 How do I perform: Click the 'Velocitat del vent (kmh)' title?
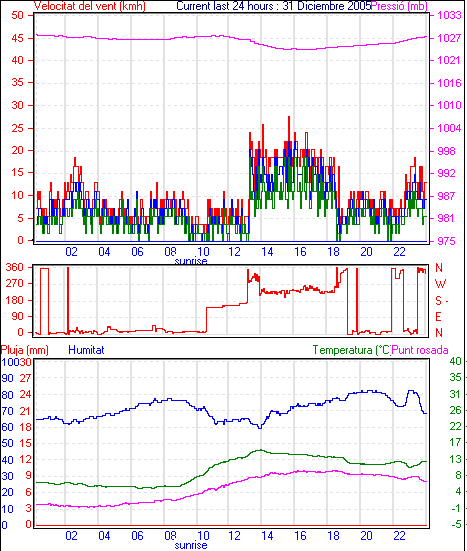(90, 6)
